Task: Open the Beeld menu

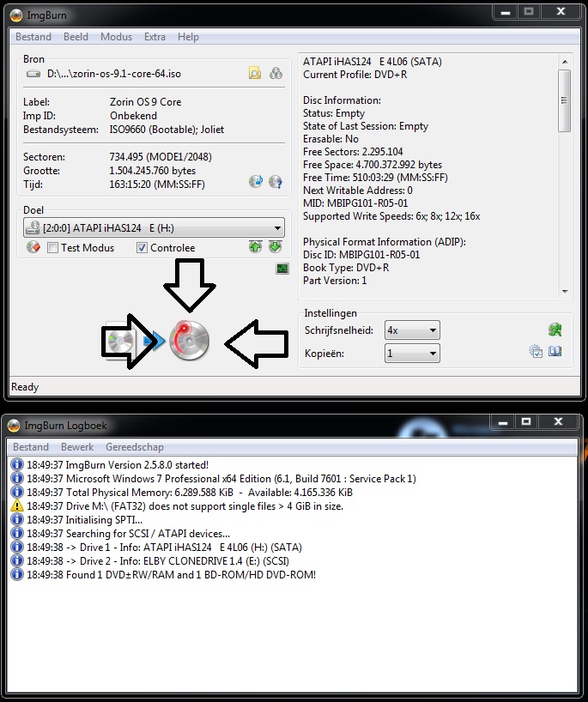Action: coord(76,37)
